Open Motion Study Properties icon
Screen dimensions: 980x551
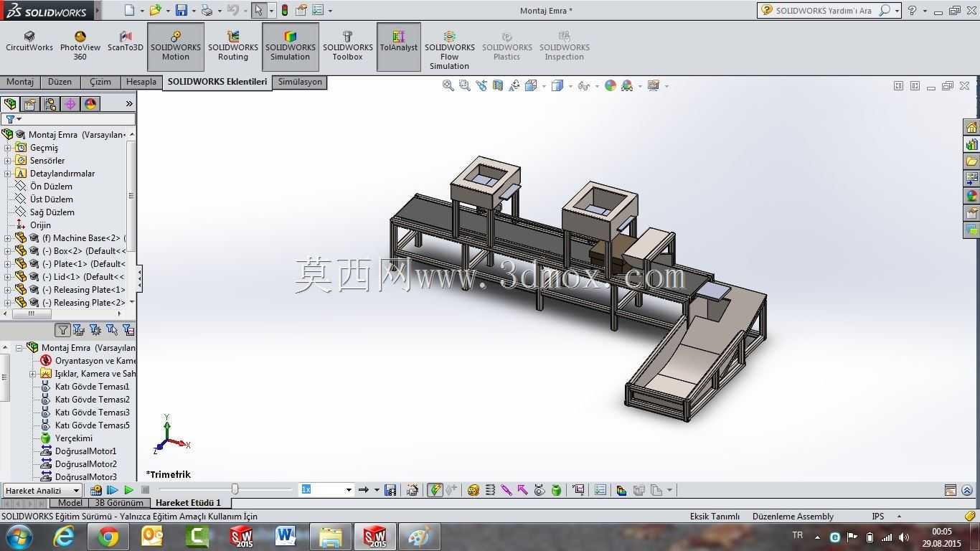[x=600, y=490]
